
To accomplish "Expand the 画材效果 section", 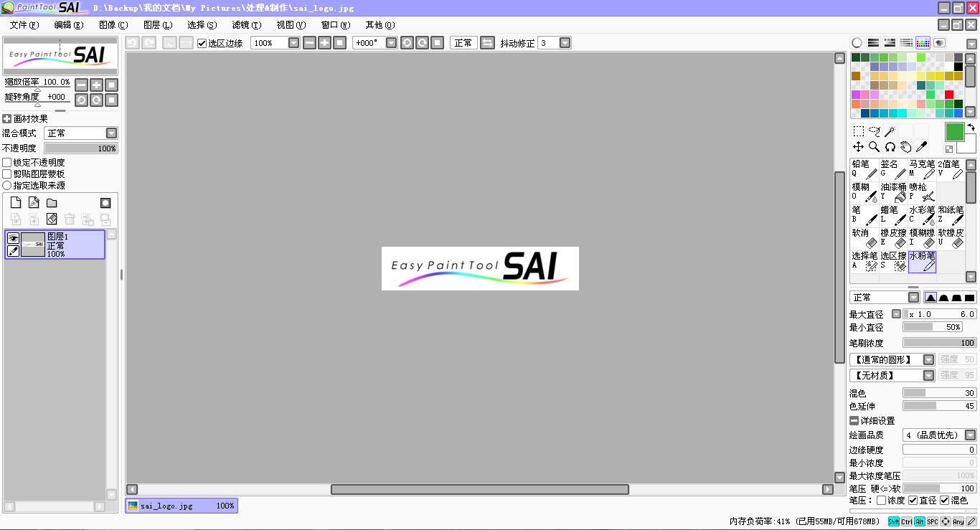I will pos(6,119).
